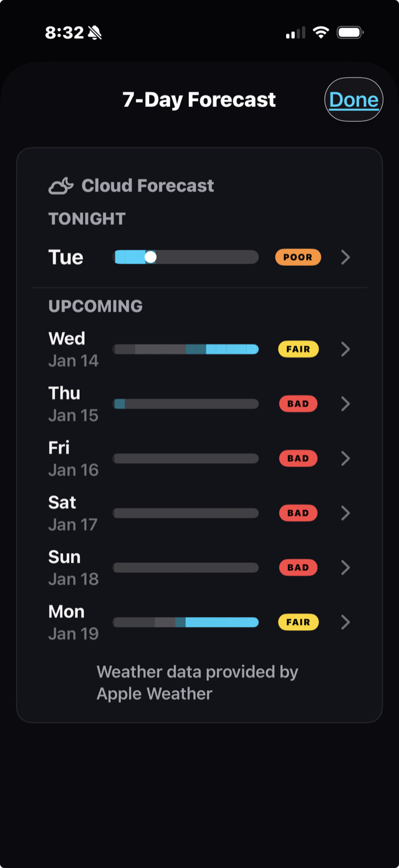
Task: Click the Cloud Forecast cloud icon
Action: pyautogui.click(x=60, y=185)
